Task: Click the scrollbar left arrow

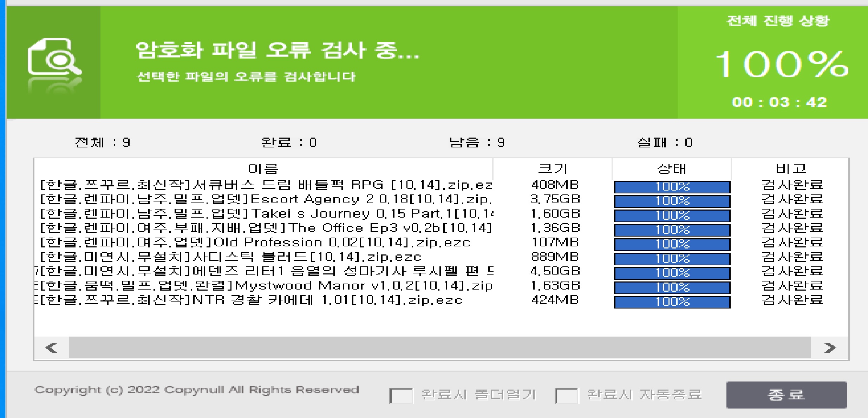Action: tap(52, 347)
